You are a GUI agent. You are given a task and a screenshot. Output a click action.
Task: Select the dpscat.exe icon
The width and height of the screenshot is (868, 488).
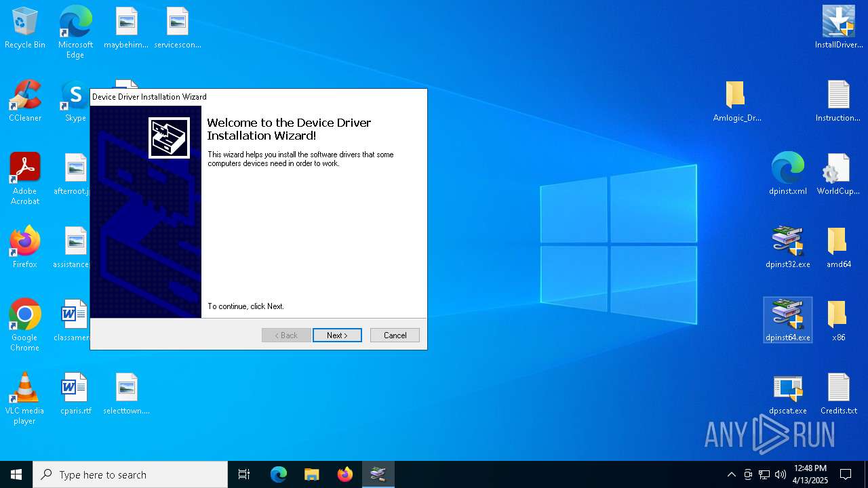click(x=788, y=394)
